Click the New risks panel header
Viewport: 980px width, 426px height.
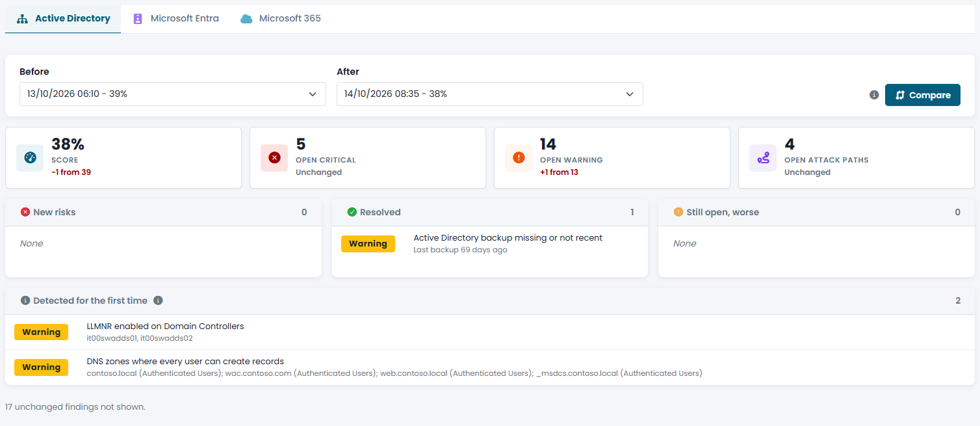(x=164, y=212)
